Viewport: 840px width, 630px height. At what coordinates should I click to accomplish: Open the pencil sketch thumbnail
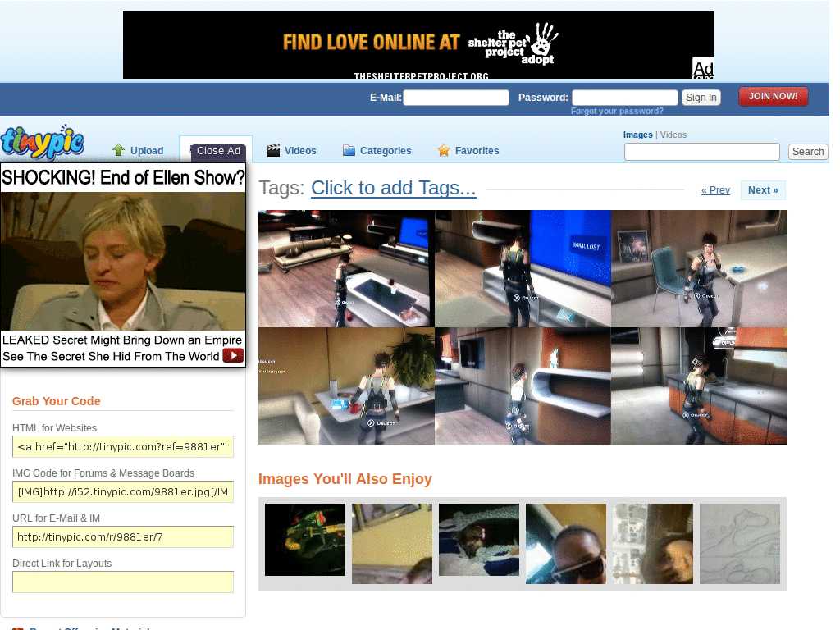(740, 543)
